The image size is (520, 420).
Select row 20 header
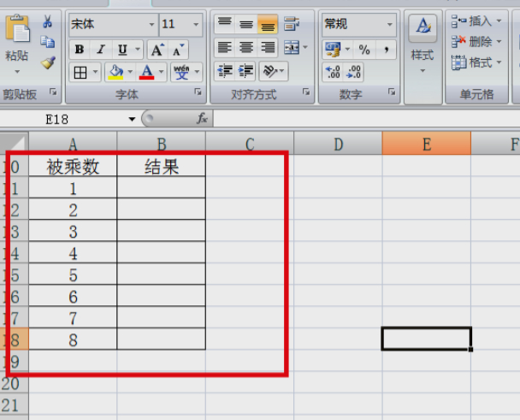click(x=14, y=383)
